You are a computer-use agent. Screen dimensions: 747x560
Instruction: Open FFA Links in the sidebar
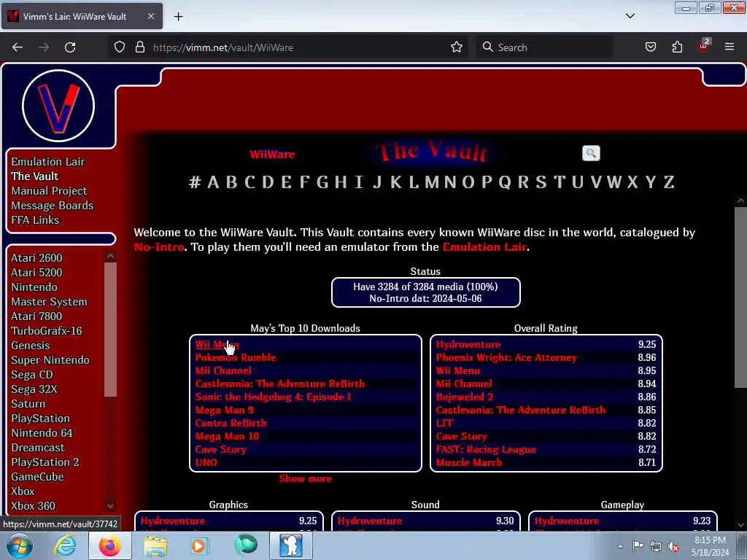tap(35, 220)
